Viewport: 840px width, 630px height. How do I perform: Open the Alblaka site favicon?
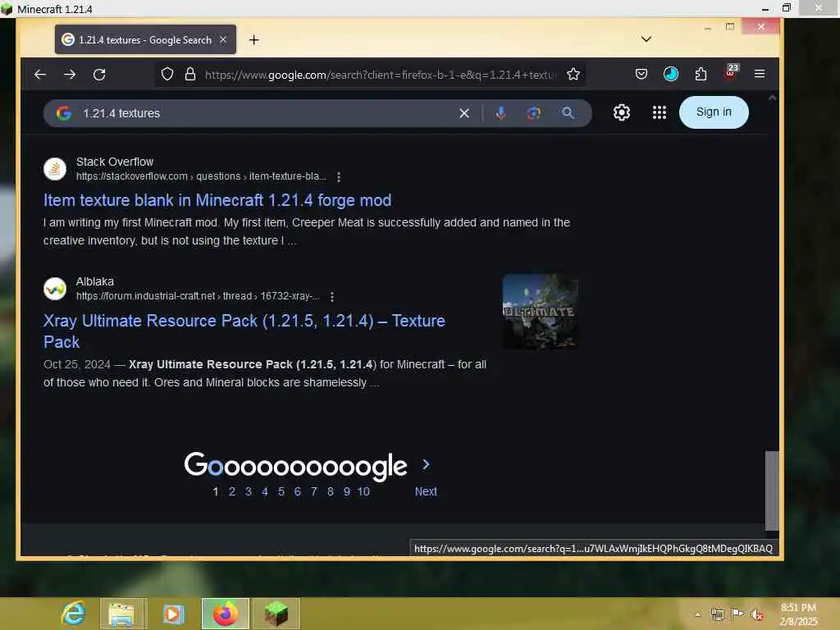coord(55,289)
